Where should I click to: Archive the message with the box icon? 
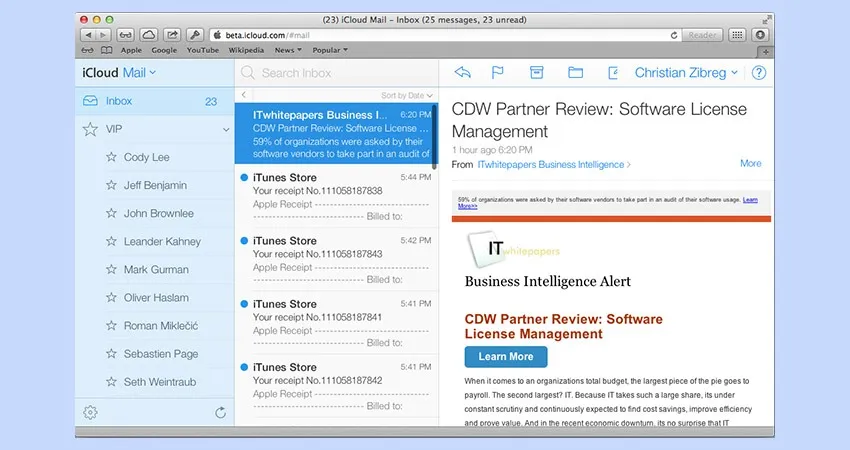(x=536, y=72)
